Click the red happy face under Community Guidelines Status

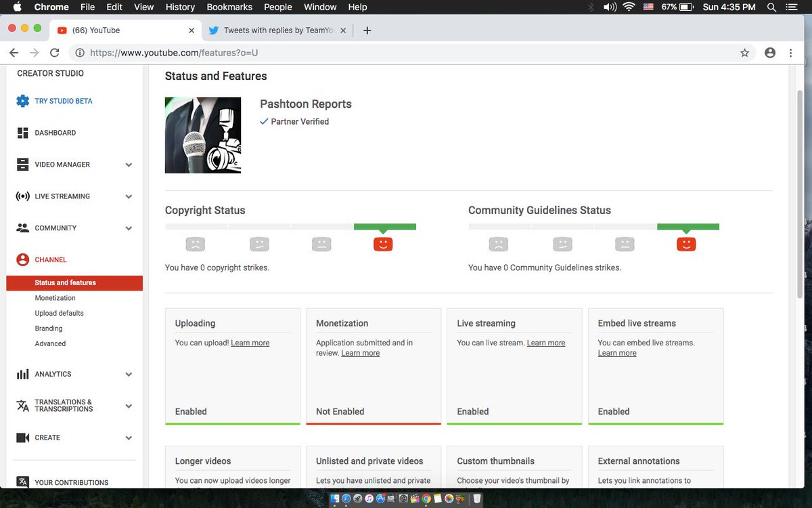686,244
